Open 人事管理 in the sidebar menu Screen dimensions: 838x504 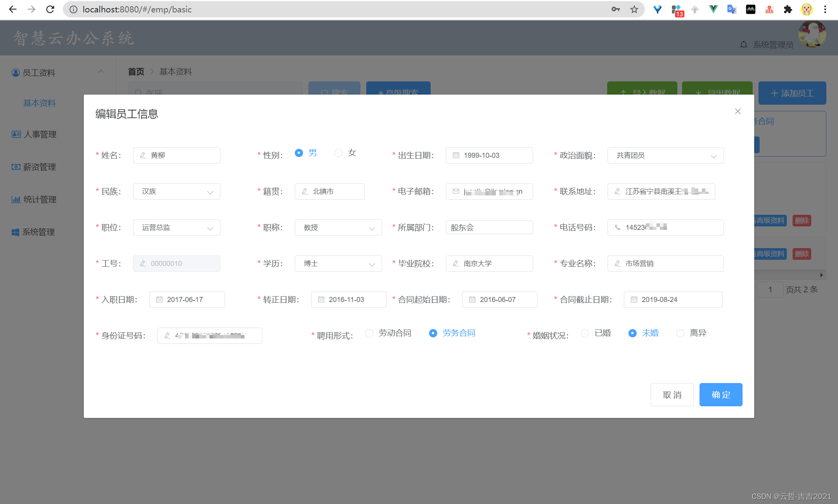pos(40,135)
